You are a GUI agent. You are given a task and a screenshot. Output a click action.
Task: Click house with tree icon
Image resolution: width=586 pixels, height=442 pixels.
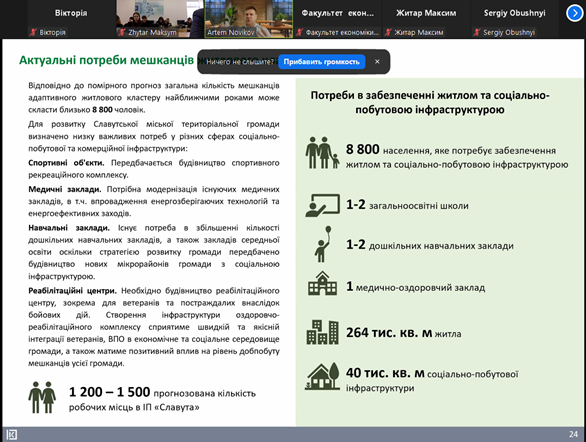(322, 376)
